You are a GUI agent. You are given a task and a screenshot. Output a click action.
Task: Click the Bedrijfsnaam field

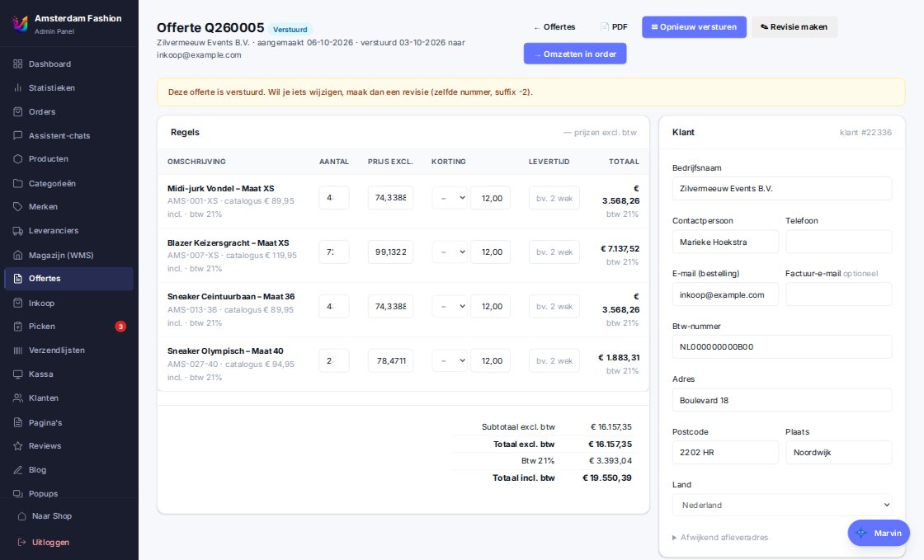[782, 188]
